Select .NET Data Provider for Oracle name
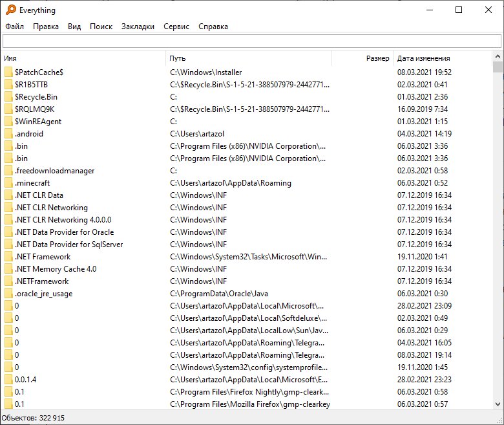Viewport: 504px width, 425px height. [x=64, y=232]
